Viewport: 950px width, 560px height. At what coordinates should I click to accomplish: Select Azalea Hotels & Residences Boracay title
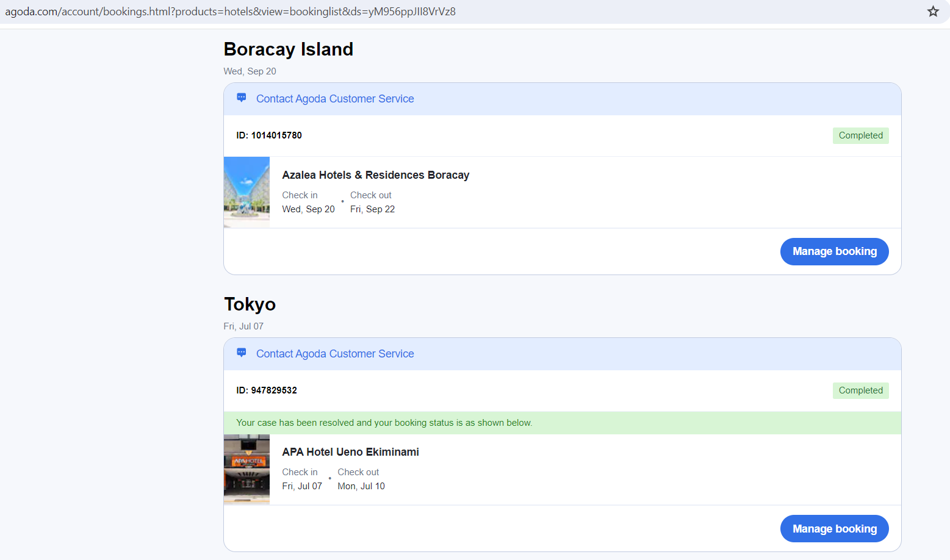376,175
